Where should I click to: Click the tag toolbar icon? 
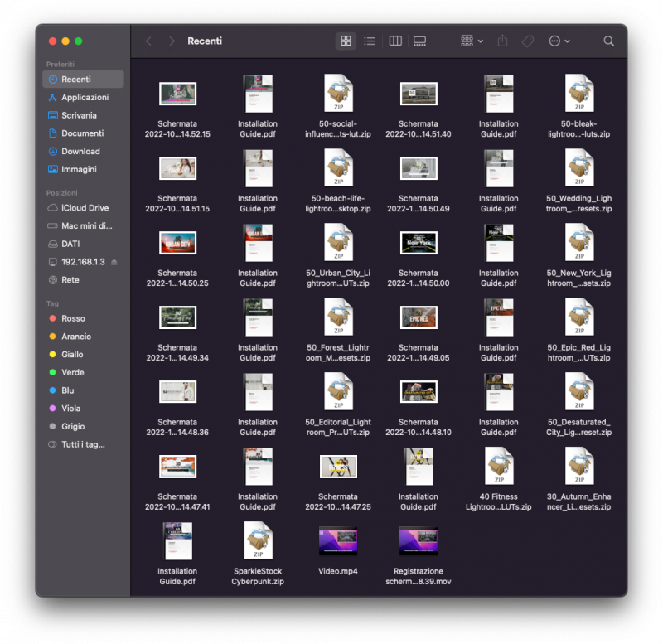(528, 41)
